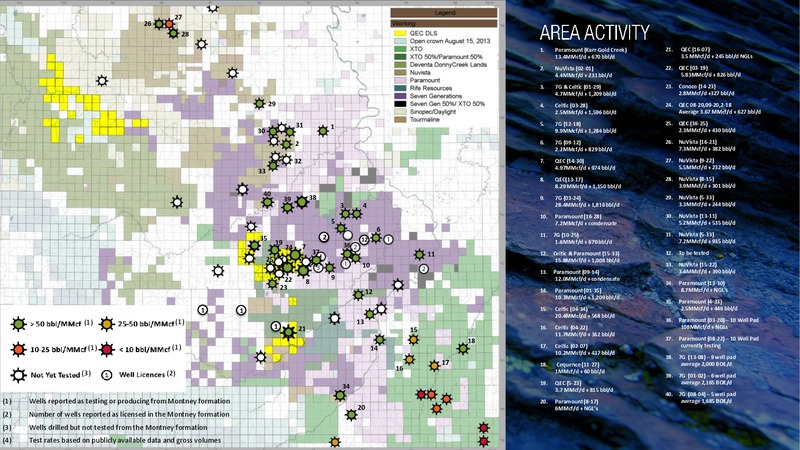Screen dimensions: 800x450
Task: Click well marker 20 on the map
Action: click(351, 415)
